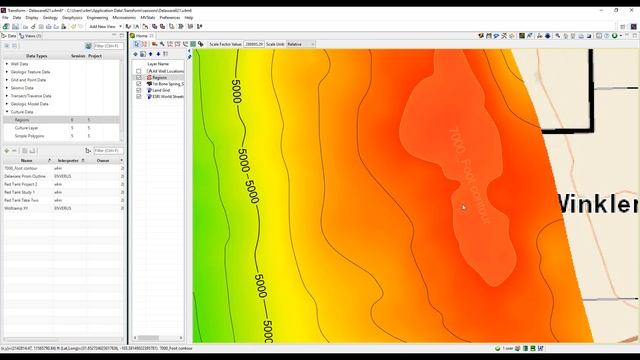Click the tag icon in map toolbar
The image size is (640, 360).
pyautogui.click(x=201, y=44)
